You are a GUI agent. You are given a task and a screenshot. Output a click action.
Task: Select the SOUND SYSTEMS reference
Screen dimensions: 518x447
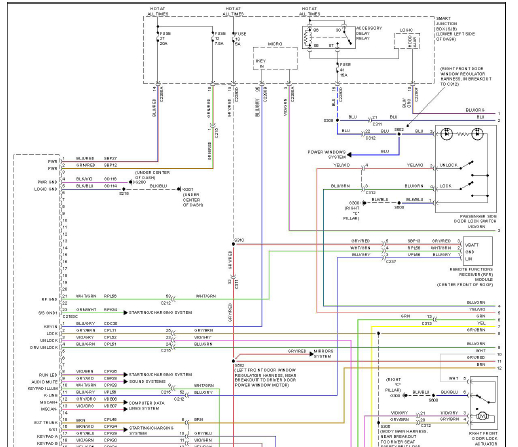(x=147, y=381)
